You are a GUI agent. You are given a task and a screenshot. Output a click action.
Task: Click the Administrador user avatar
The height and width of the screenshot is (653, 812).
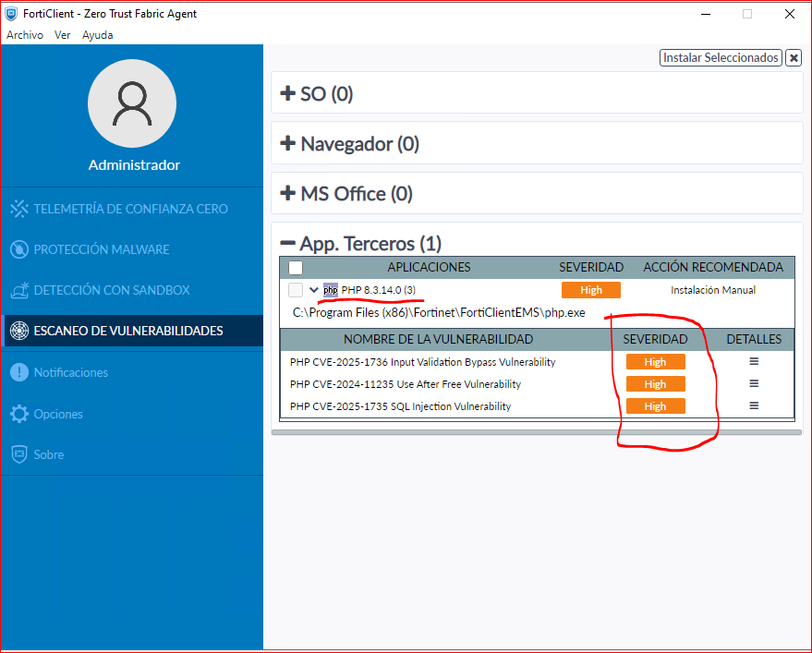point(132,103)
